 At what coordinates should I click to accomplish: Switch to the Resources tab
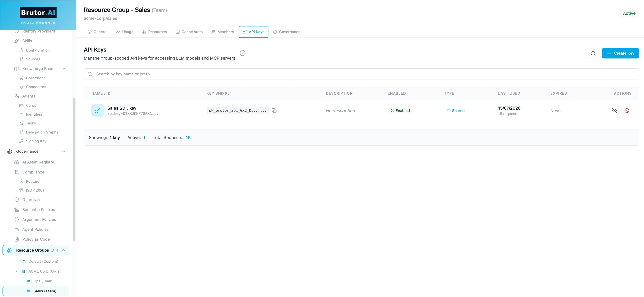[x=154, y=32]
